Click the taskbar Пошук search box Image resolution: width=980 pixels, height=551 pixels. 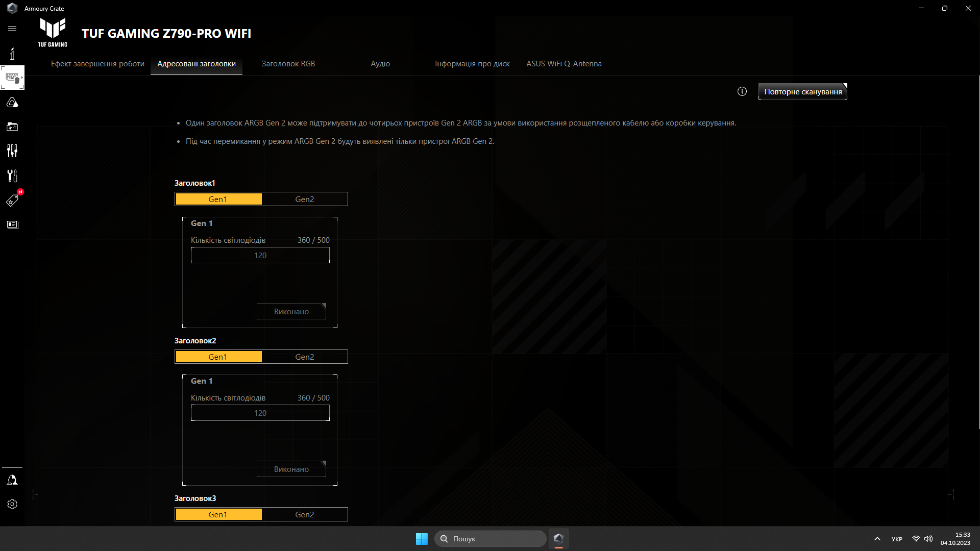click(490, 539)
